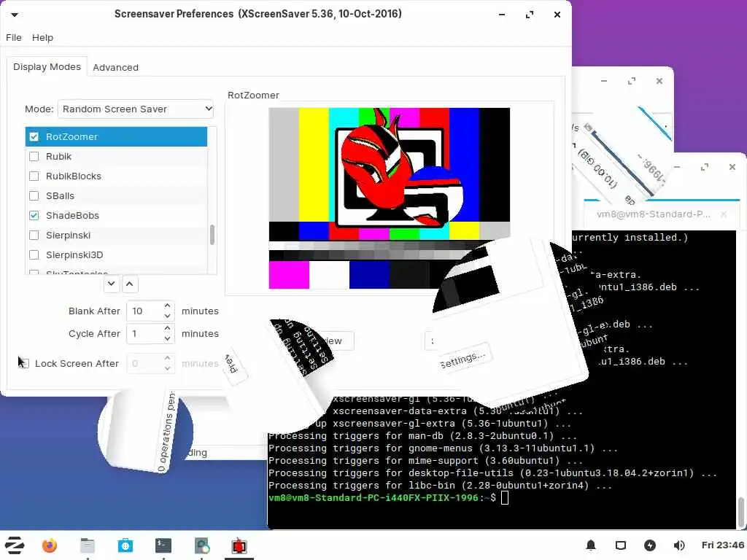Open the Zorin start menu

15,545
